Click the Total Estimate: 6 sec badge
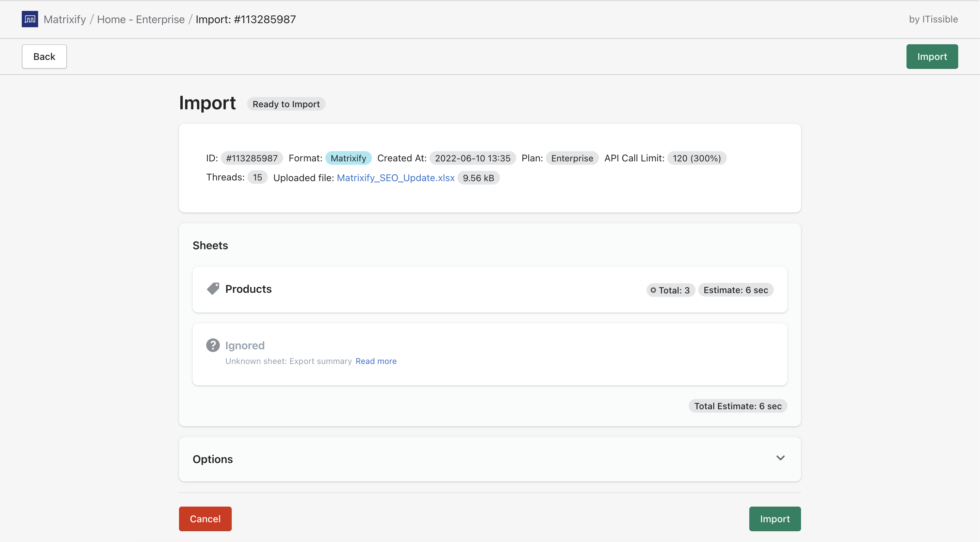Image resolution: width=980 pixels, height=542 pixels. (738, 406)
